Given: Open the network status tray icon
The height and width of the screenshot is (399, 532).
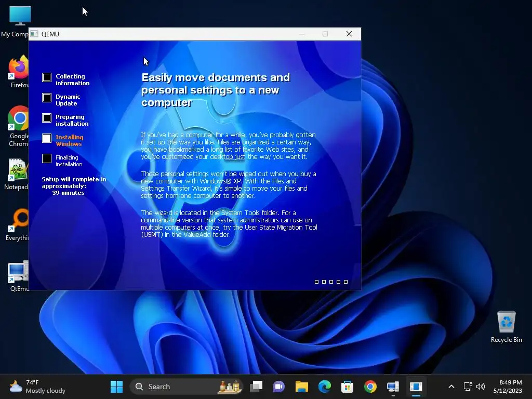Looking at the screenshot, I should click(x=468, y=387).
